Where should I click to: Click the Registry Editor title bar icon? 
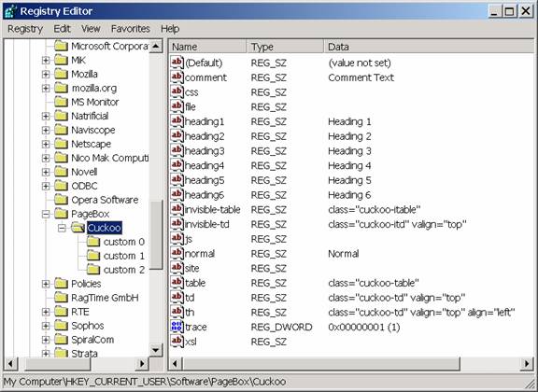point(10,11)
